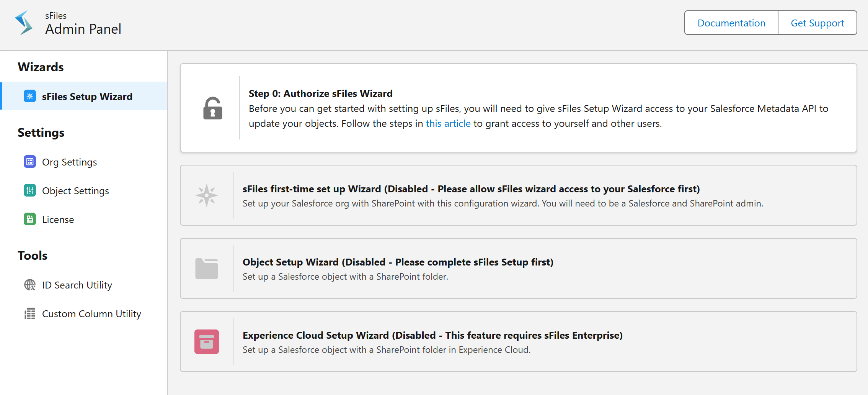The width and height of the screenshot is (868, 395).
Task: Click the green License document icon
Action: 30,219
